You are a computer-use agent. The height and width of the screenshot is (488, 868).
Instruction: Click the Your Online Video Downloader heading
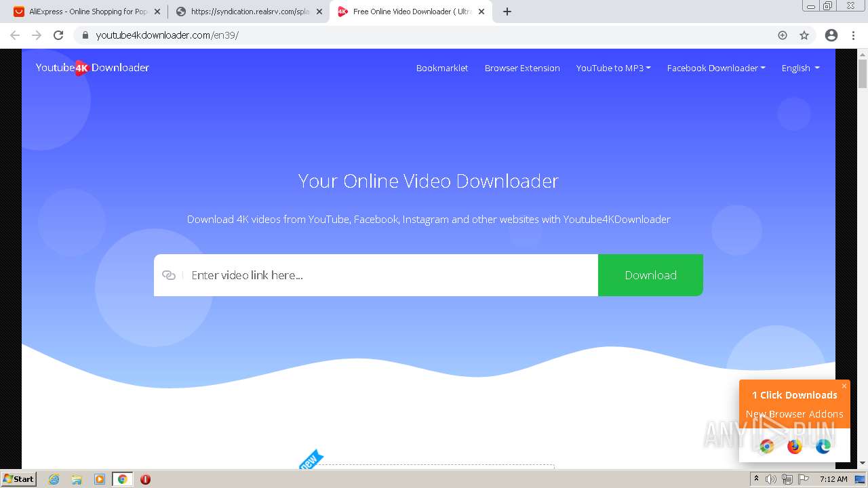coord(429,181)
